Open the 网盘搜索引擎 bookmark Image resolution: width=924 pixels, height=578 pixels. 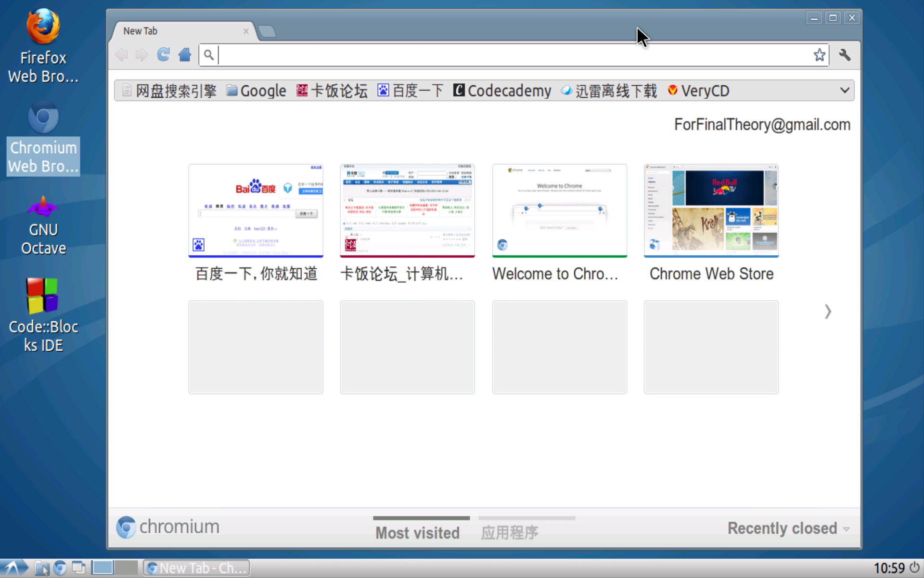[x=169, y=91]
